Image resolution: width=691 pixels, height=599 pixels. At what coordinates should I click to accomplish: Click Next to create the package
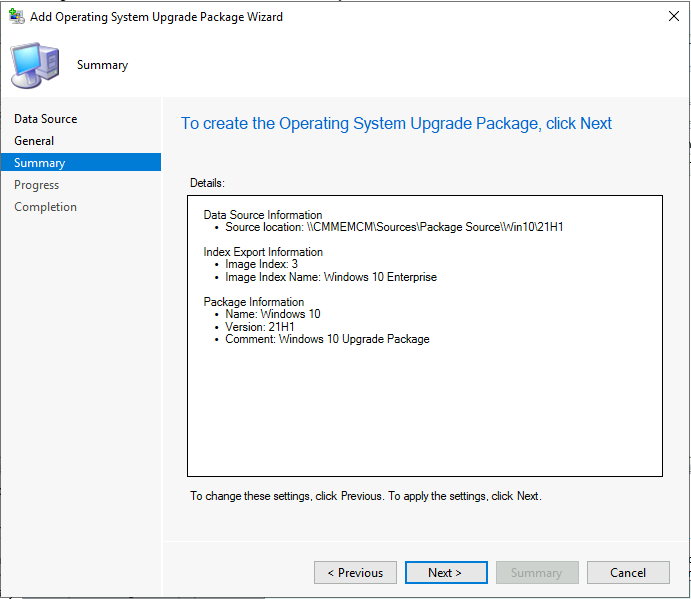click(446, 573)
